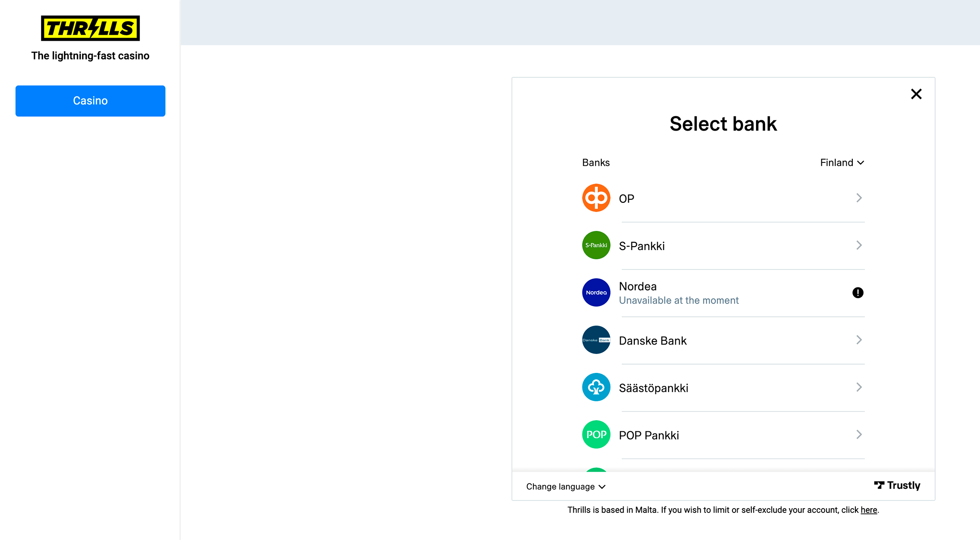Screen dimensions: 980x540
Task: Click the Trustly logo in footer
Action: 897,485
